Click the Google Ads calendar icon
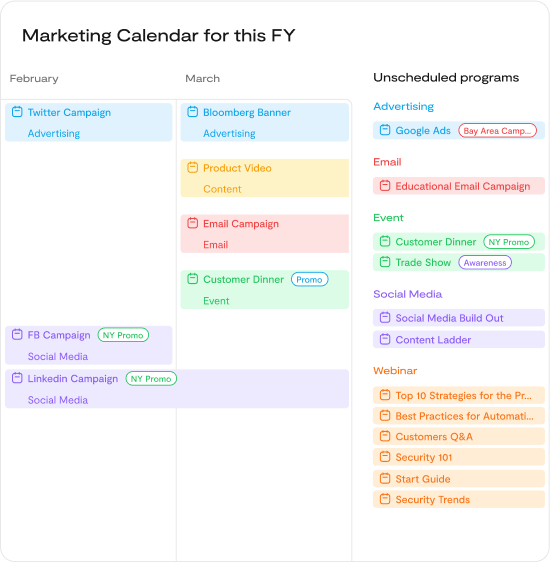This screenshot has width=550, height=562. (x=385, y=130)
